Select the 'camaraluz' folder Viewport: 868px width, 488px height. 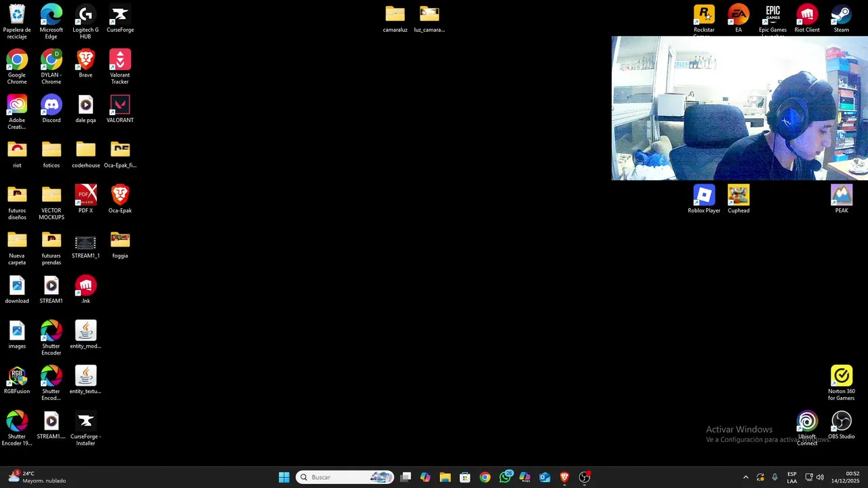pyautogui.click(x=395, y=19)
